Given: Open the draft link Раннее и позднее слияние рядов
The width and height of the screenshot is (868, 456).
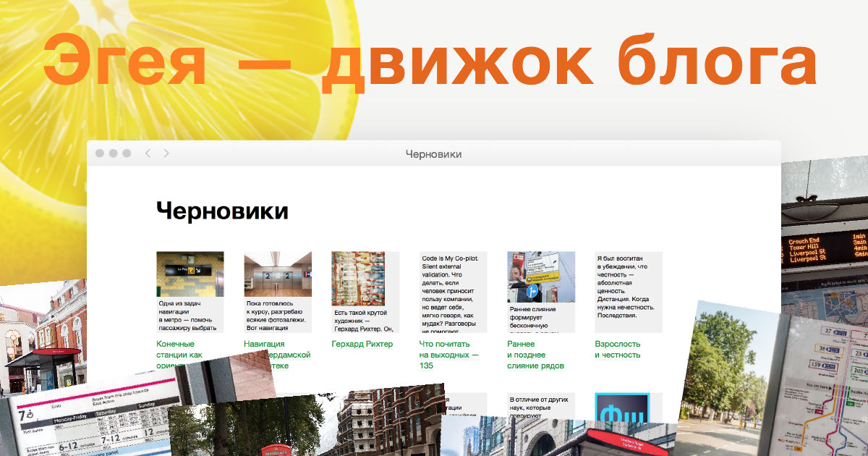Looking at the screenshot, I should pos(536,355).
